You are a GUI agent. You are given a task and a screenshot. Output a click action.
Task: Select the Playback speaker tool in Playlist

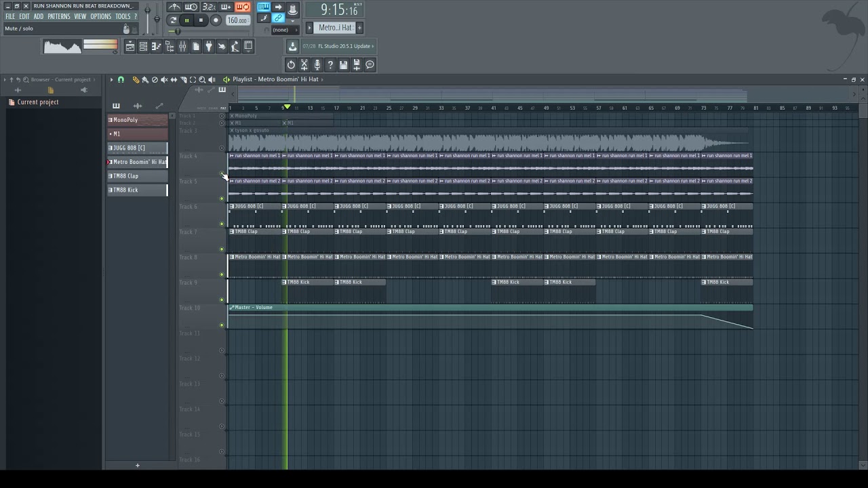tap(212, 79)
